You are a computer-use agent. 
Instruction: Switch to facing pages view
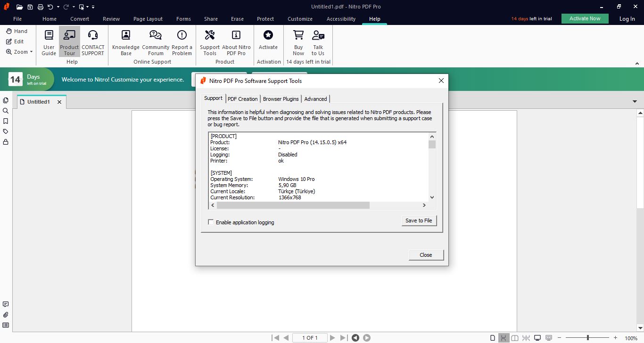pyautogui.click(x=515, y=338)
